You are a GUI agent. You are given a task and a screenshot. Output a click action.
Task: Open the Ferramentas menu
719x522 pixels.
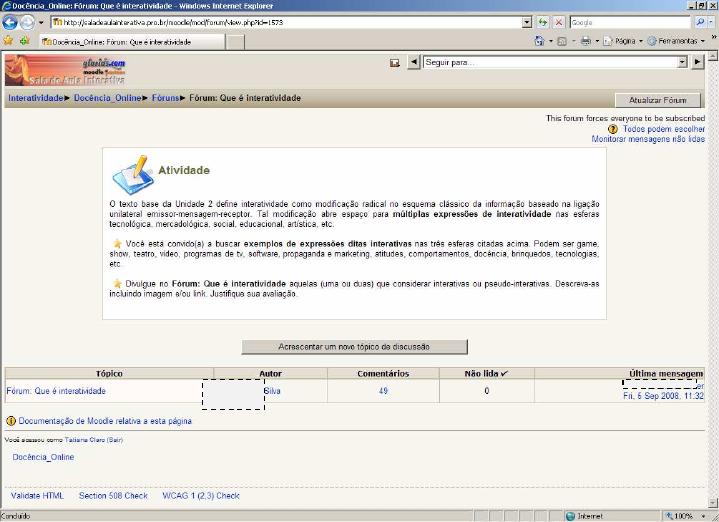[676, 41]
